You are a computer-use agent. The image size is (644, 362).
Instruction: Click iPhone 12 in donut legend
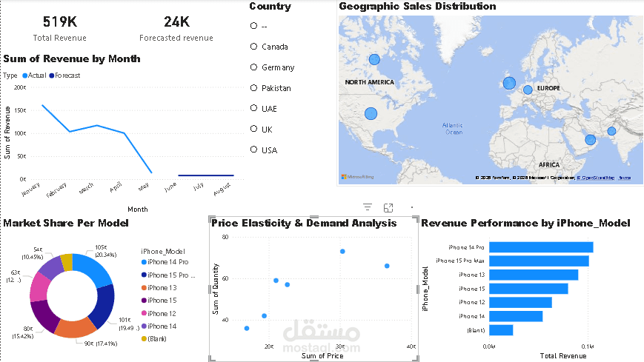(159, 314)
